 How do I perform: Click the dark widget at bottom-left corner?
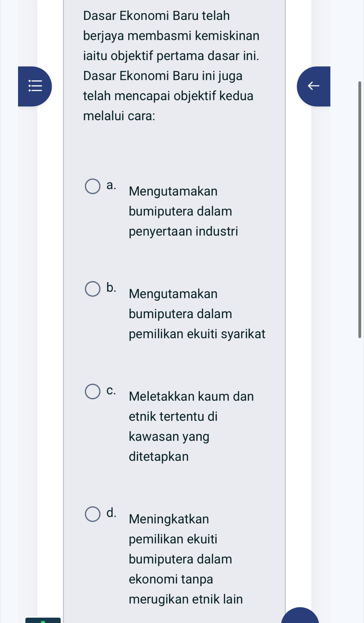click(x=43, y=620)
